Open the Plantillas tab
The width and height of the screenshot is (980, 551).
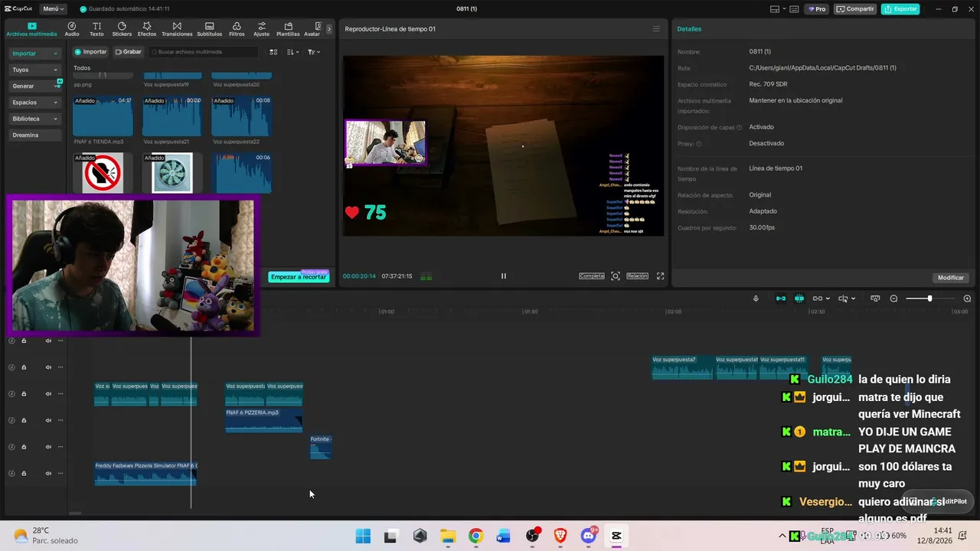(288, 29)
